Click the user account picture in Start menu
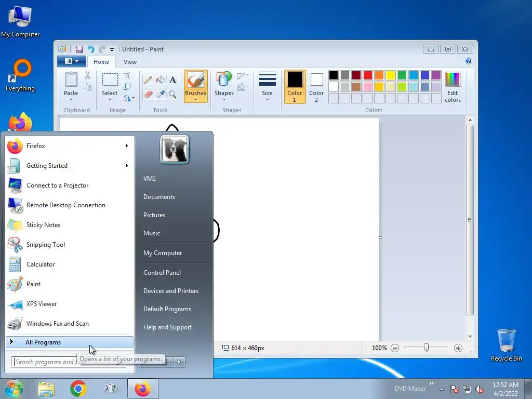532x399 pixels. (x=175, y=149)
